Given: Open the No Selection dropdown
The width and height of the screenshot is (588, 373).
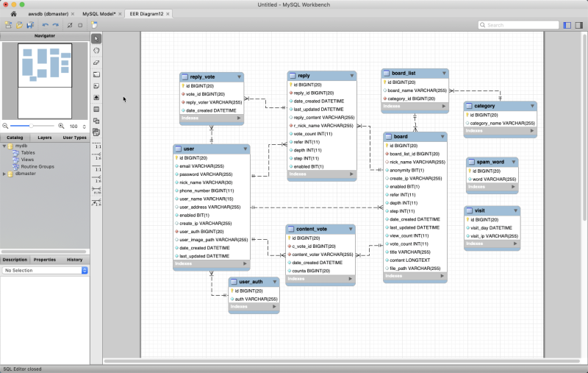Looking at the screenshot, I should click(x=44, y=271).
